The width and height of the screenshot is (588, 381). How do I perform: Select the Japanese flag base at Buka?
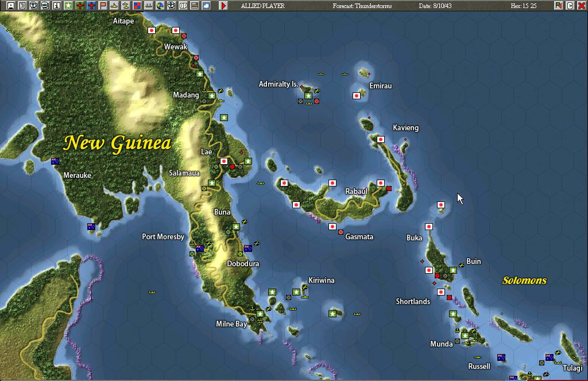[x=429, y=227]
